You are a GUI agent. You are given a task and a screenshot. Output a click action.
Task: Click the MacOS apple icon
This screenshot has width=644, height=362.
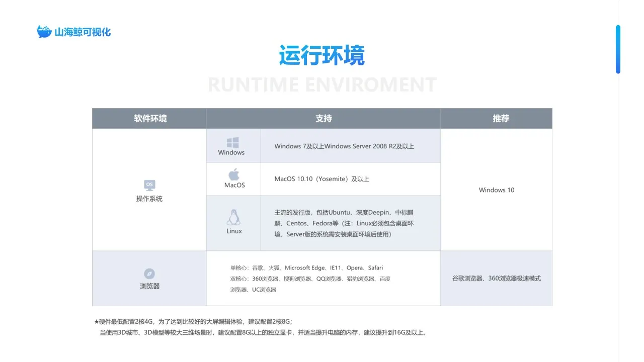[234, 174]
